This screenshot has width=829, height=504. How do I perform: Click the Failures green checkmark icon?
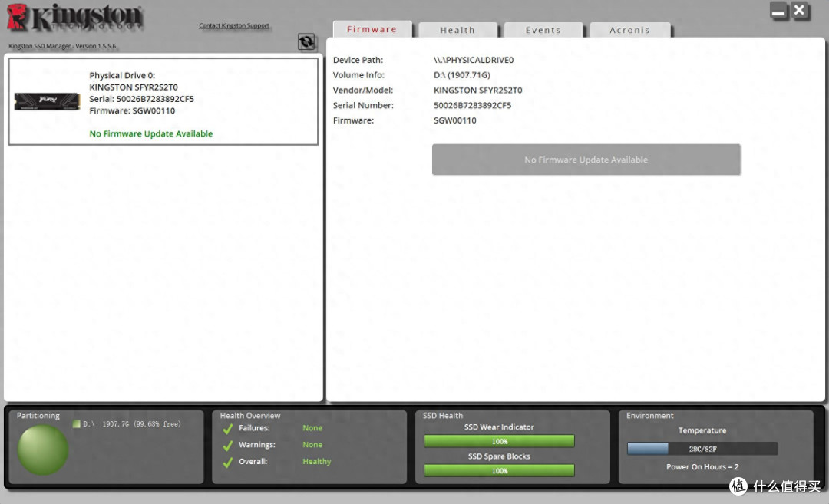pos(228,429)
